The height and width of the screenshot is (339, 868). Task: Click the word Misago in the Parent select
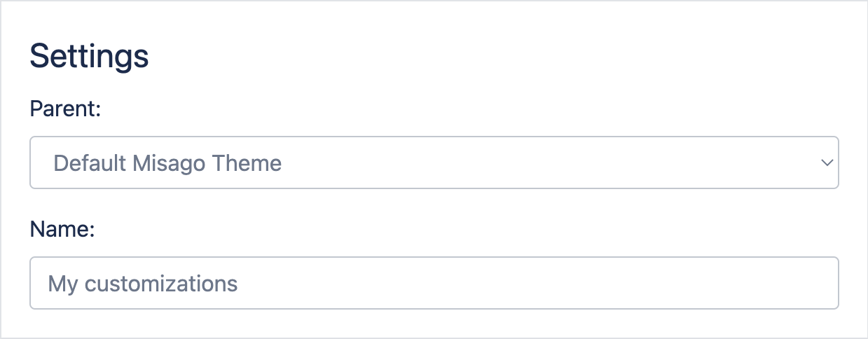tap(167, 163)
